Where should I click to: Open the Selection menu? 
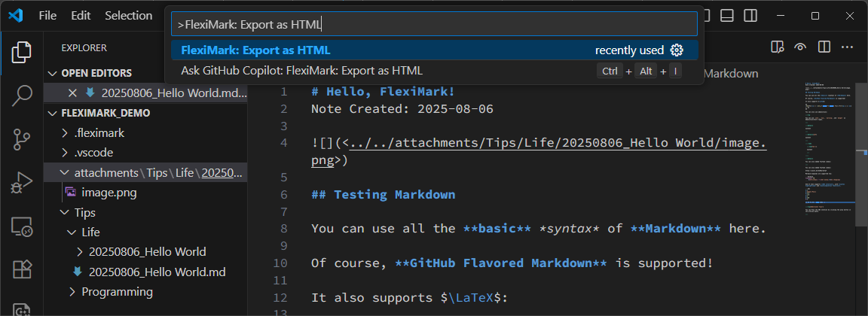[128, 16]
